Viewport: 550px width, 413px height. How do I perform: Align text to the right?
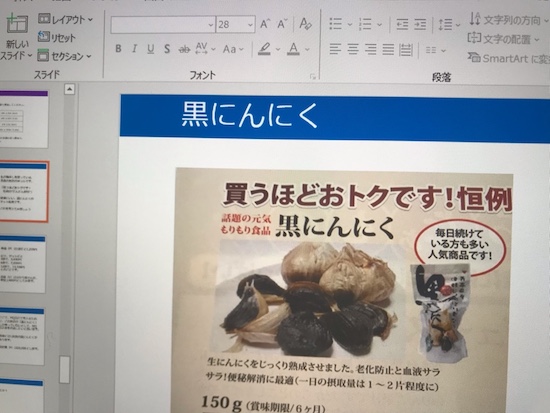coord(371,49)
